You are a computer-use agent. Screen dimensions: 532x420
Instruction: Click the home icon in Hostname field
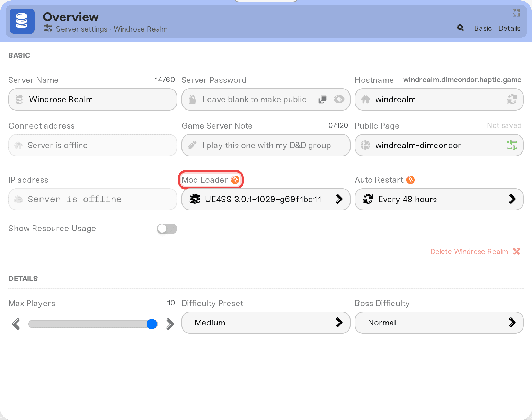tap(365, 99)
